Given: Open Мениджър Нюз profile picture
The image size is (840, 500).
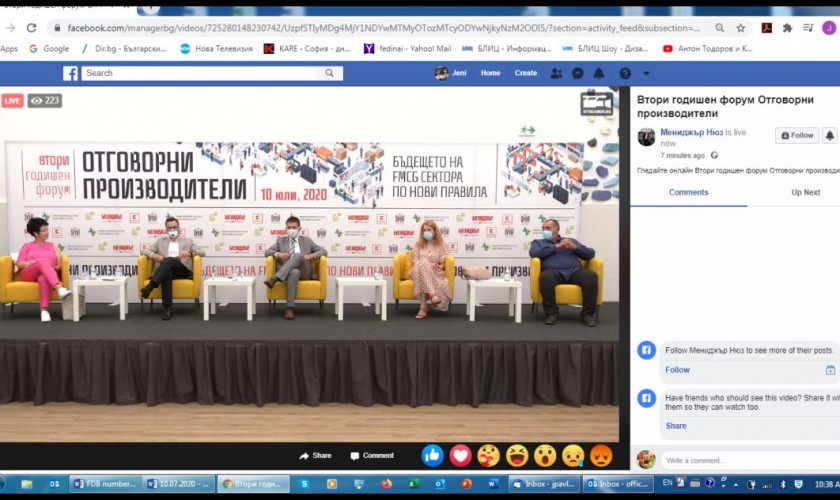Looking at the screenshot, I should click(646, 137).
